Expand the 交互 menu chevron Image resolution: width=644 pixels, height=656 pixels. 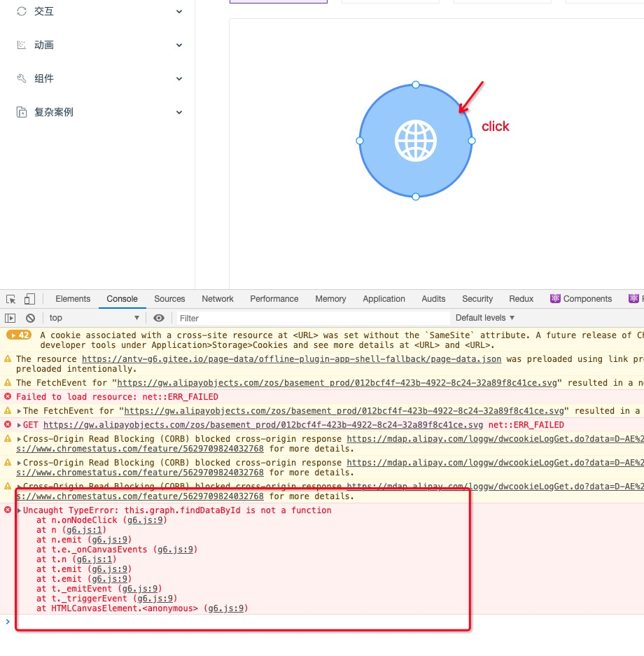tap(179, 12)
